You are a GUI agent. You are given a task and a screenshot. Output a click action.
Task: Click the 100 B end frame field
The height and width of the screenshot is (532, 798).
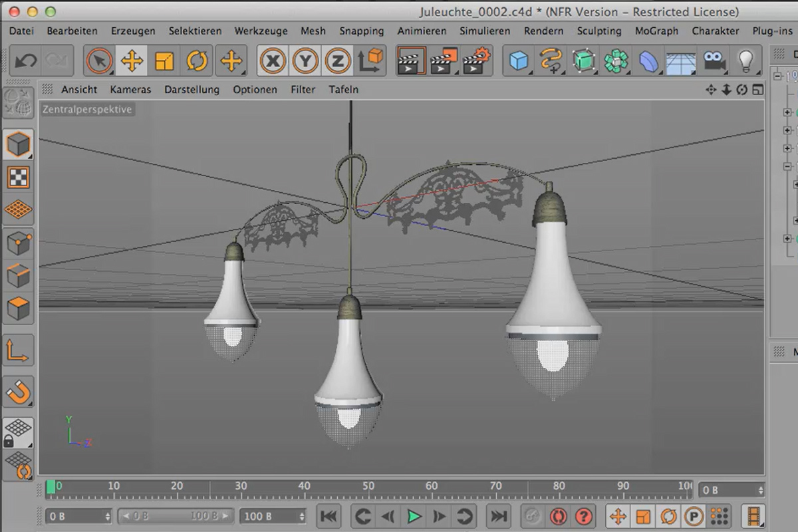tap(273, 515)
